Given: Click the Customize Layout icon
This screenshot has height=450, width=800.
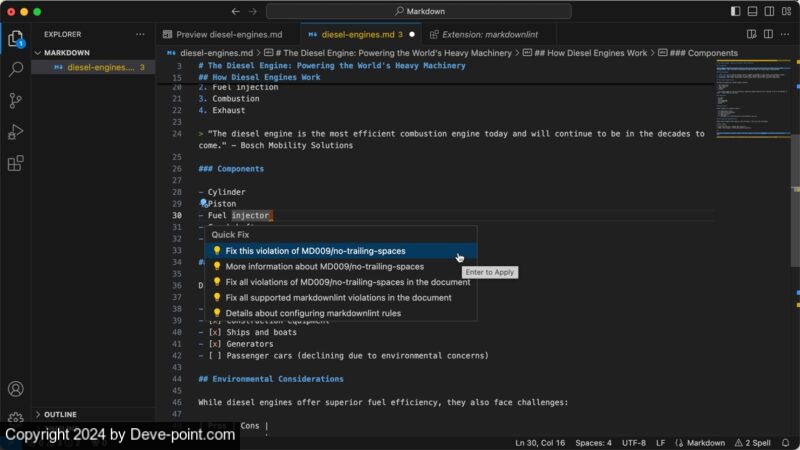Looking at the screenshot, I should (784, 11).
